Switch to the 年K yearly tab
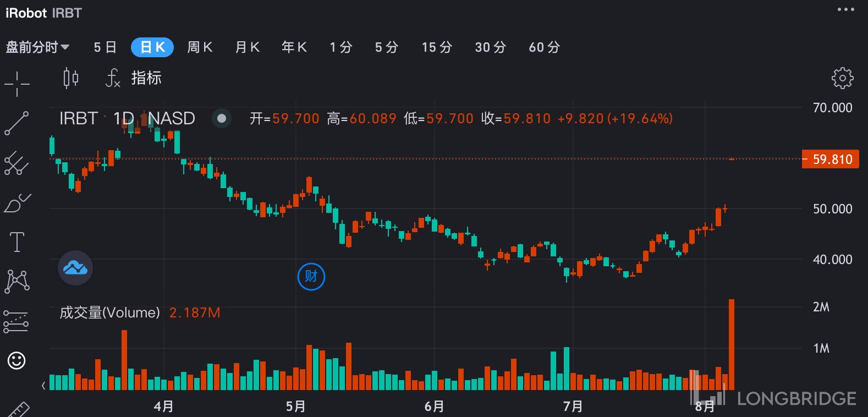Viewport: 868px width, 417px height. pos(294,47)
